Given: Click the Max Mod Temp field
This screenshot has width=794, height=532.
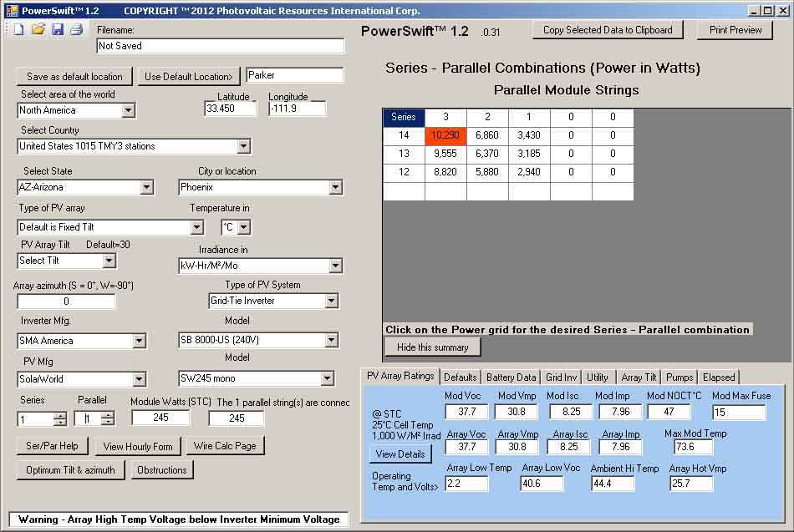Looking at the screenshot, I should pyautogui.click(x=694, y=448).
